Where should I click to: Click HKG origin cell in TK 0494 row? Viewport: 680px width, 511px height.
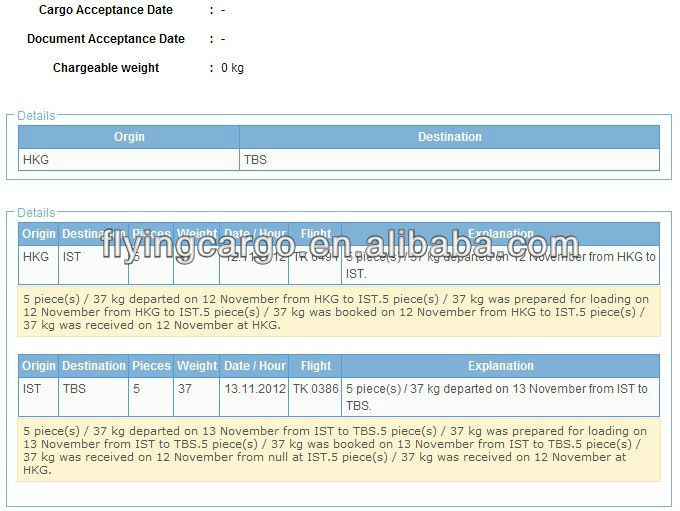(39, 265)
